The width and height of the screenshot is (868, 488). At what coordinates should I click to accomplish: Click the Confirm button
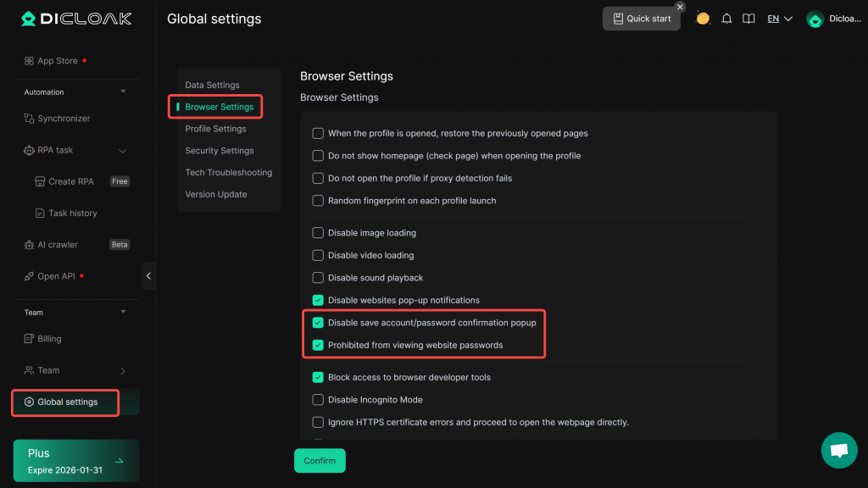coord(320,461)
